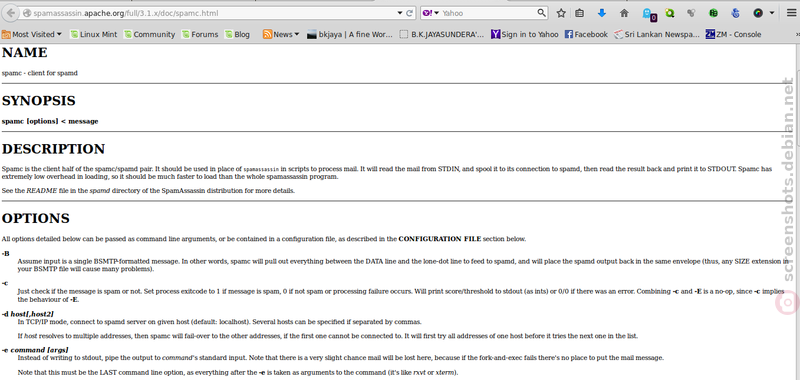800x380 pixels.
Task: Open the Sign in to Yahoo bookmark
Action: click(x=524, y=34)
